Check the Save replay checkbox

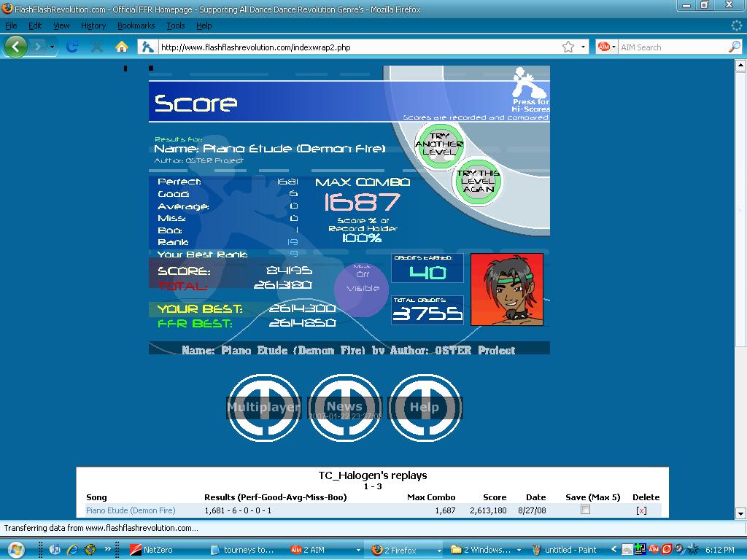click(x=586, y=510)
